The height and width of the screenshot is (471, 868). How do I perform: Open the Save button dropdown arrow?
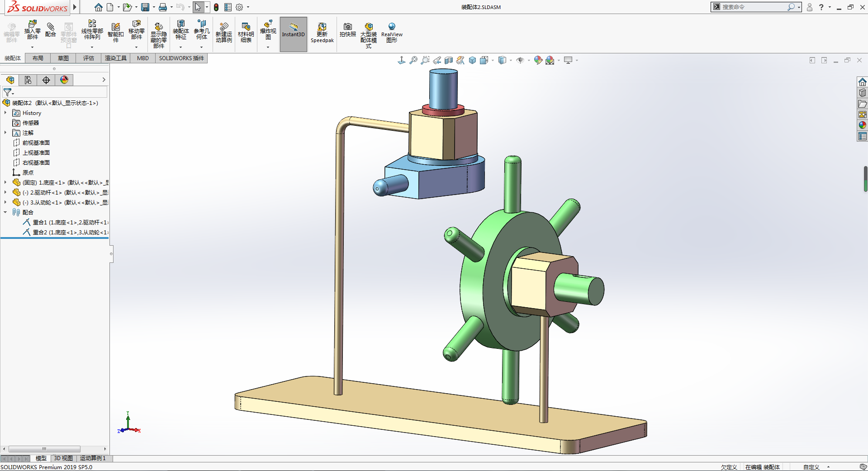click(x=154, y=7)
